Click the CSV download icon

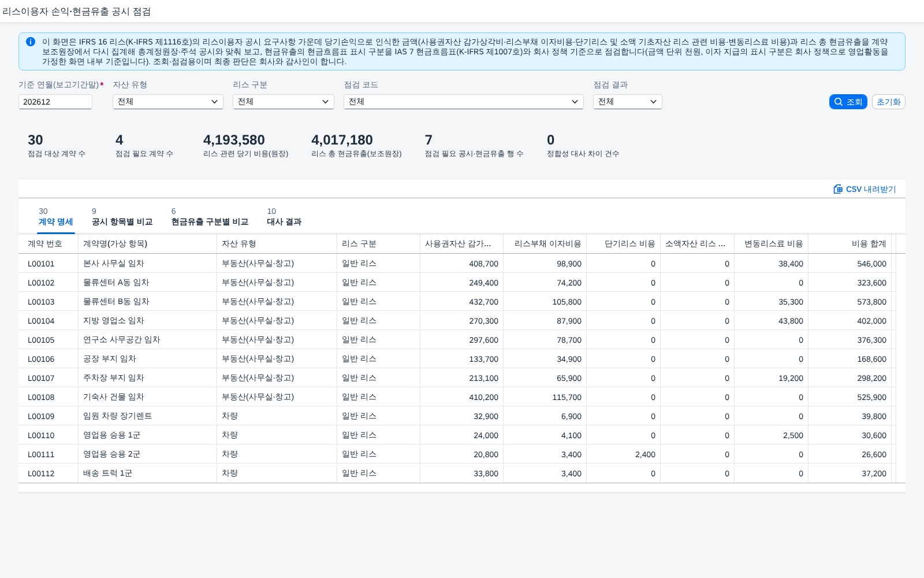point(838,189)
